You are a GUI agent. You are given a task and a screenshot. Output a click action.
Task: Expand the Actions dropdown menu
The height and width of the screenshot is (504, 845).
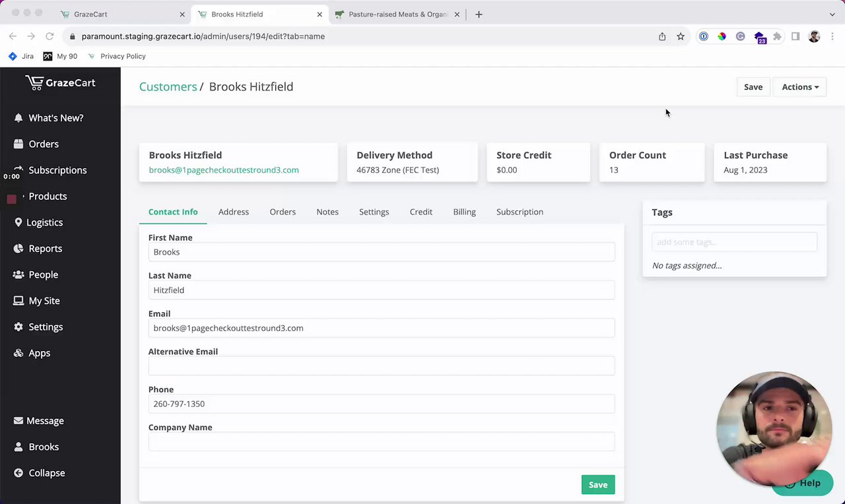799,87
